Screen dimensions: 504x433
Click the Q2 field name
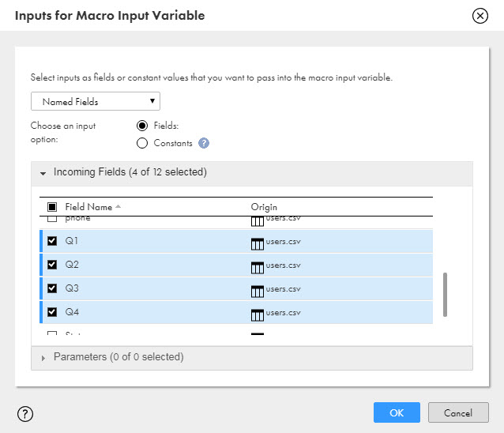[x=72, y=265]
